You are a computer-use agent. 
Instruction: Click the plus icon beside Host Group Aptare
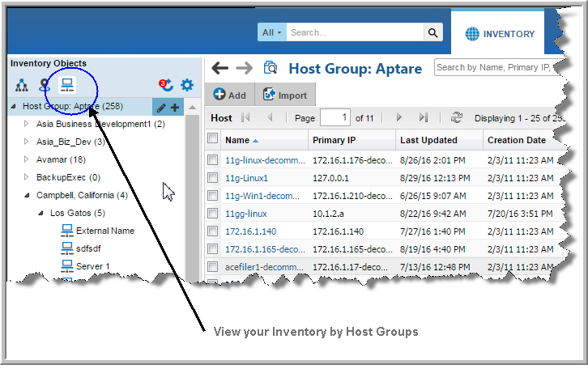[x=175, y=107]
